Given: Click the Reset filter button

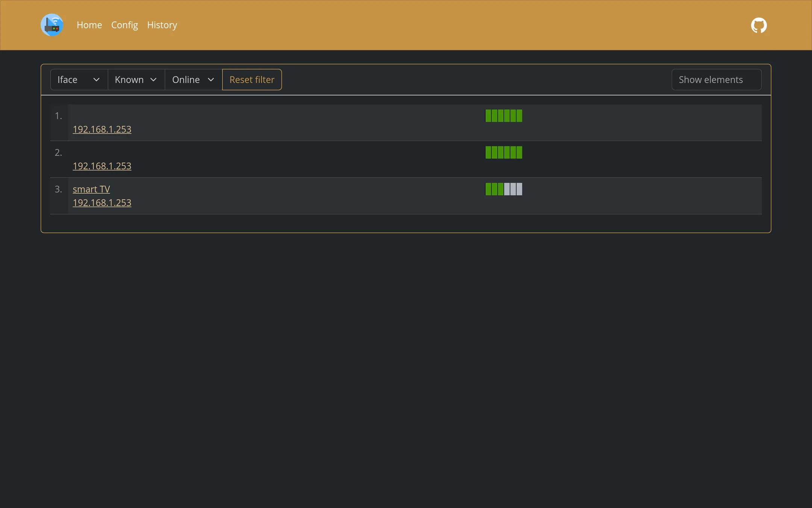Looking at the screenshot, I should pyautogui.click(x=252, y=79).
